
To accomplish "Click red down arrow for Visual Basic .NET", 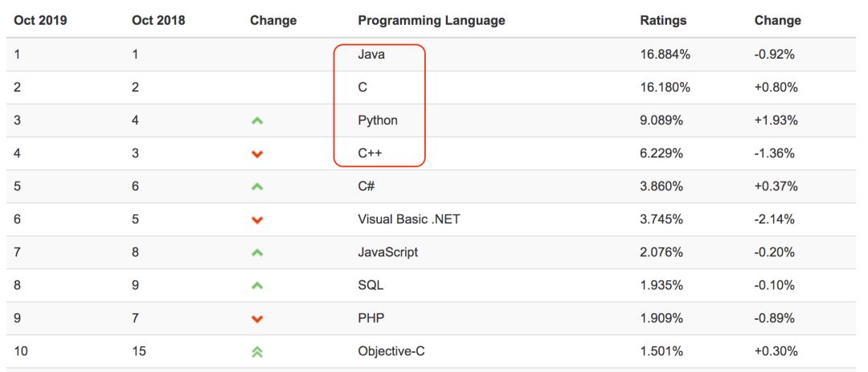I will (257, 220).
